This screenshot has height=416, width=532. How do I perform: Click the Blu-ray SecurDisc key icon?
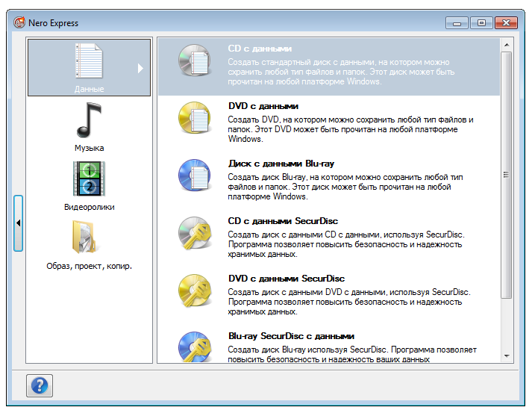pos(195,347)
